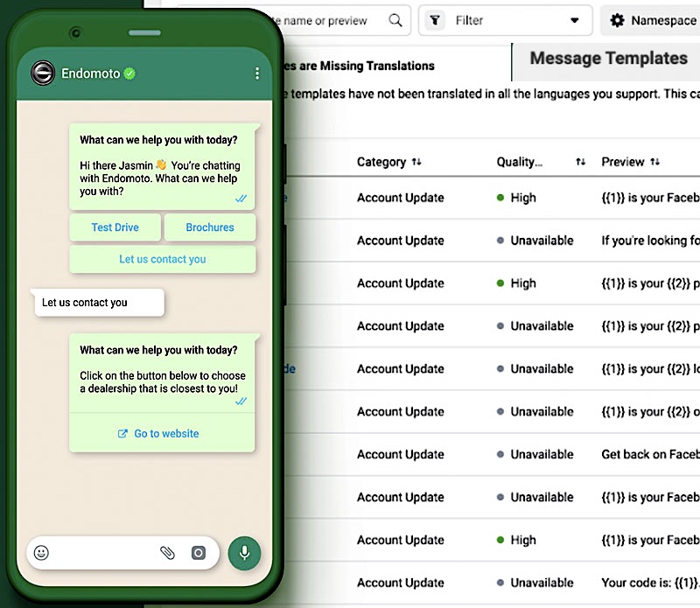Click the Quality column header

(x=520, y=162)
